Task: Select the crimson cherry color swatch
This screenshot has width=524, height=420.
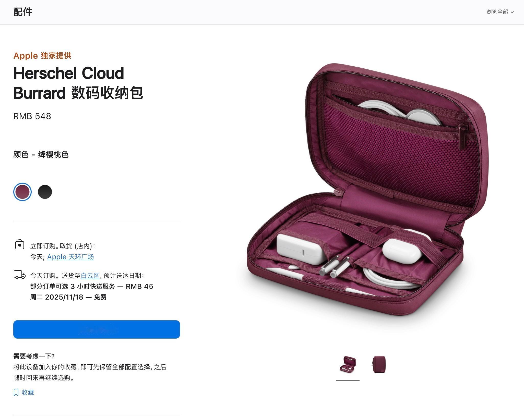Action: (x=22, y=192)
